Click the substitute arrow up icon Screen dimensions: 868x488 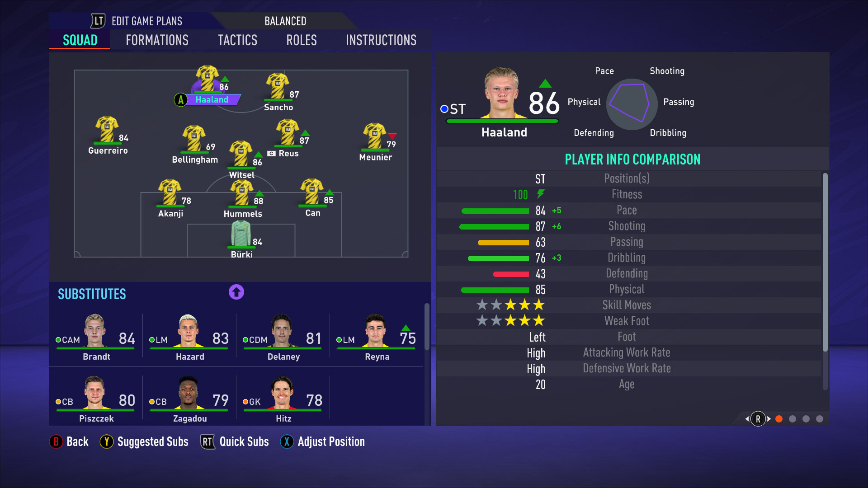pyautogui.click(x=237, y=292)
